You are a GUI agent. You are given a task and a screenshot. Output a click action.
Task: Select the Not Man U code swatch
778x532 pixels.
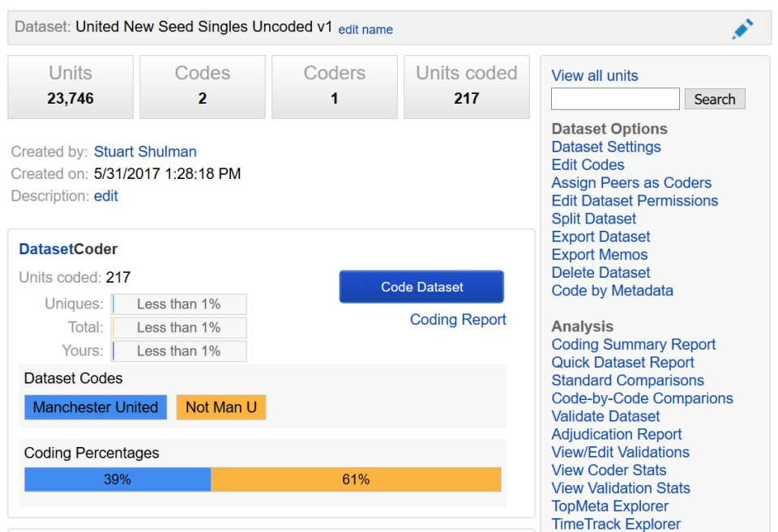[x=221, y=407]
